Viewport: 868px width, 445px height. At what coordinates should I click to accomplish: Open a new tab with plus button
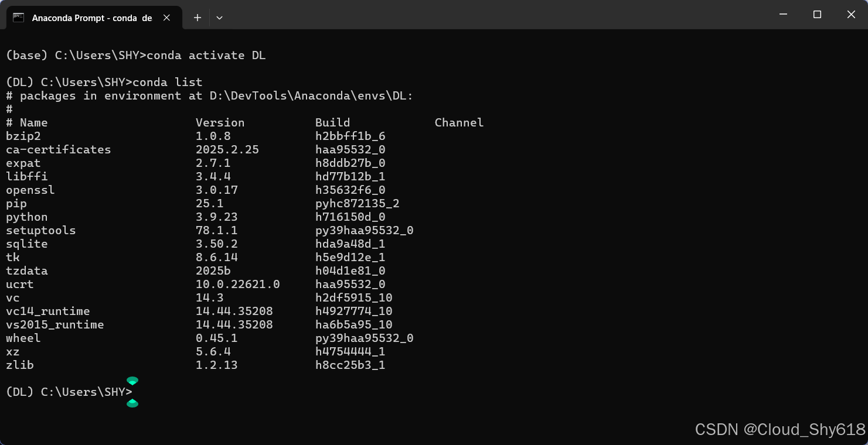(198, 18)
